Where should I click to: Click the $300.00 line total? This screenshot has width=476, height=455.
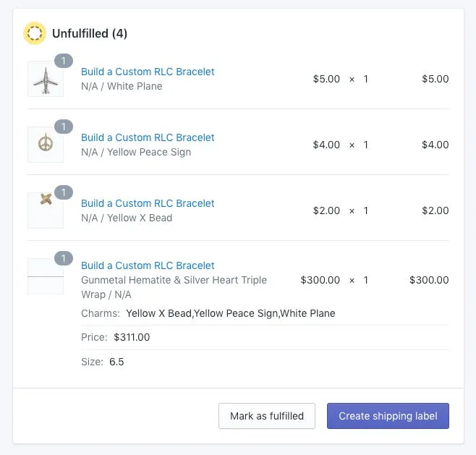tap(429, 280)
